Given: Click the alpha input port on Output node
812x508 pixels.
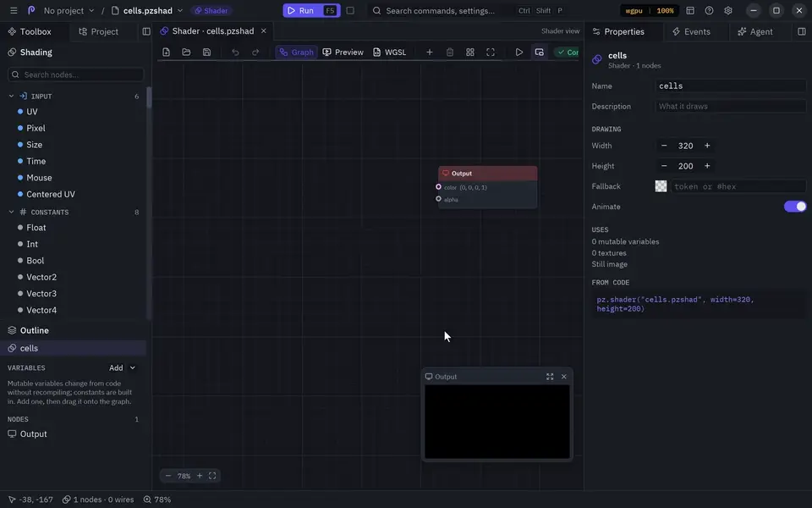Looking at the screenshot, I should 439,199.
